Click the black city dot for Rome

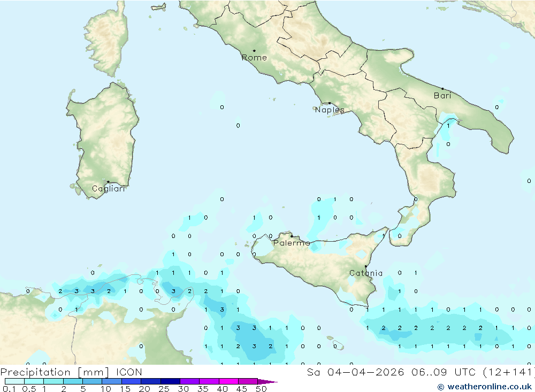[x=254, y=50]
